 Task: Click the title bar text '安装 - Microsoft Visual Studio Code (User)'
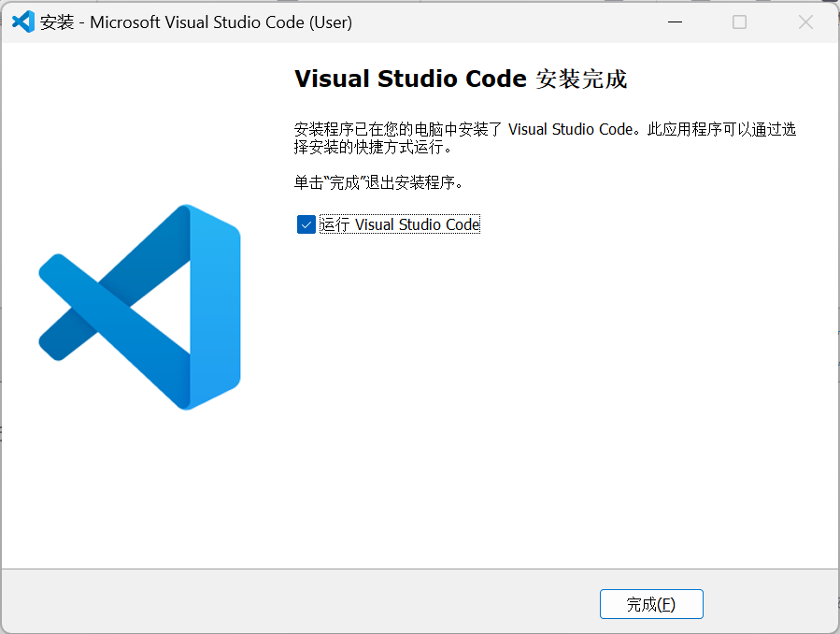[x=196, y=22]
